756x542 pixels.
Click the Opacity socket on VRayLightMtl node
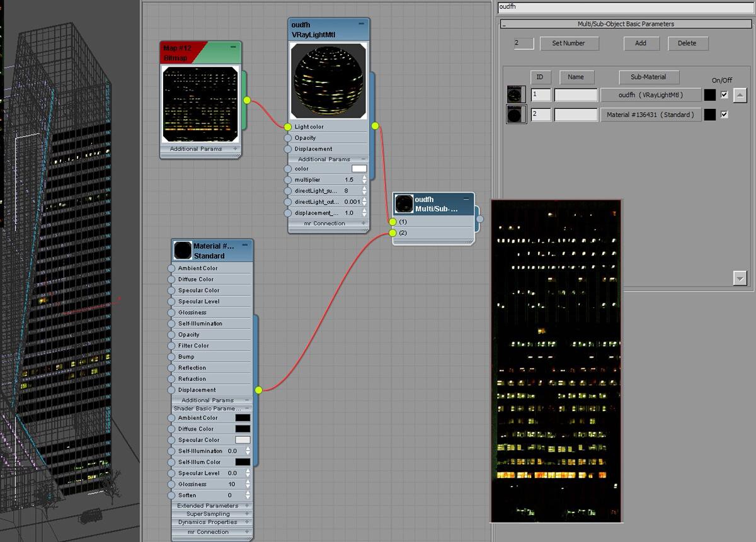pyautogui.click(x=288, y=138)
